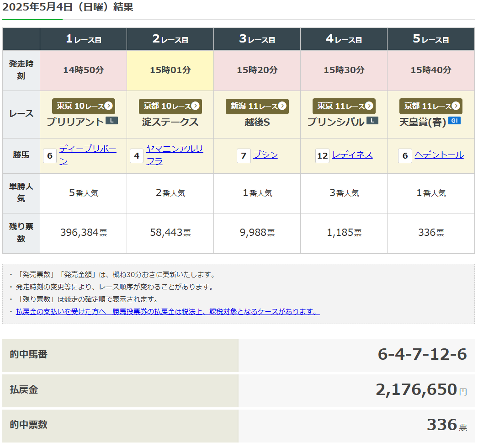Click the race name ブリリアント
Viewport: 478px width, 448px height.
(x=75, y=122)
